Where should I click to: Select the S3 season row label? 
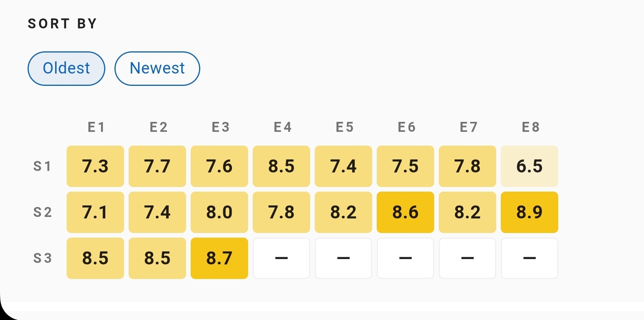pos(42,258)
